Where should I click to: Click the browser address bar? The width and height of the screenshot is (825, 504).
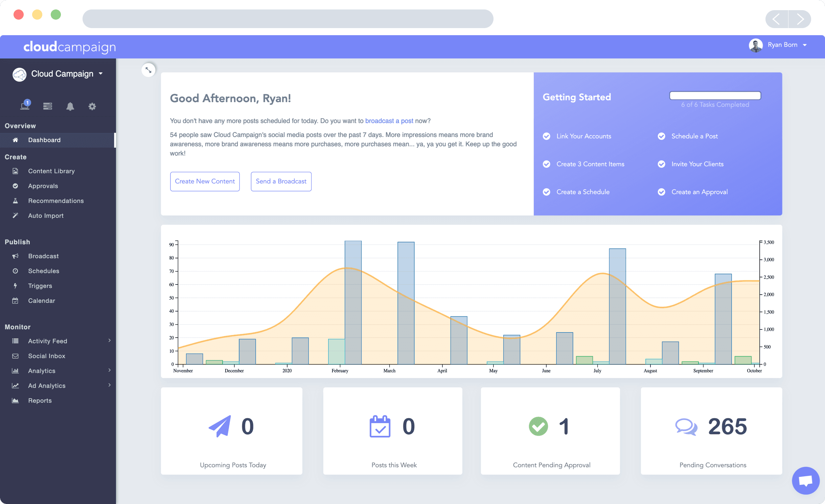click(x=288, y=19)
